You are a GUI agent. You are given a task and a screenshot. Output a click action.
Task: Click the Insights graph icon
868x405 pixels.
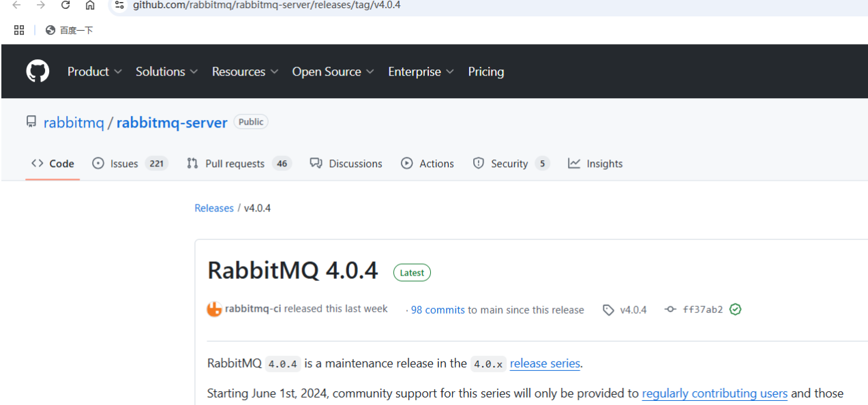(x=574, y=164)
